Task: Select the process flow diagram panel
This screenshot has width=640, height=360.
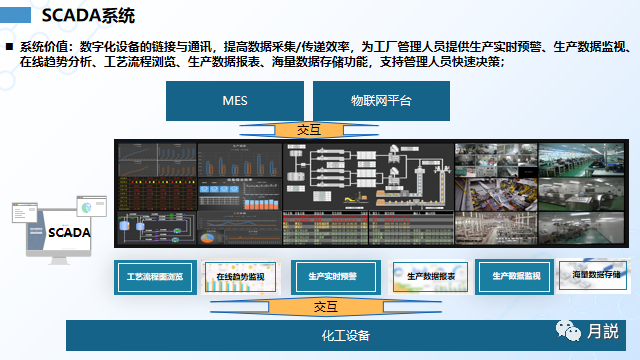Action: [x=368, y=176]
